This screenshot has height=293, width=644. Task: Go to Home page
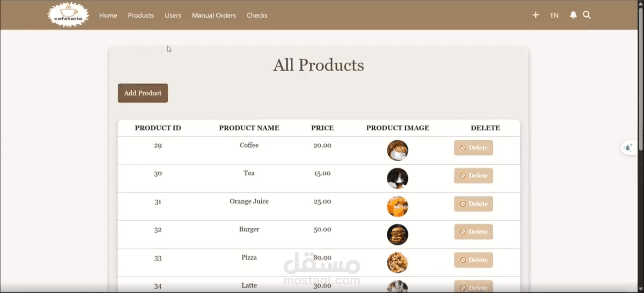[108, 15]
